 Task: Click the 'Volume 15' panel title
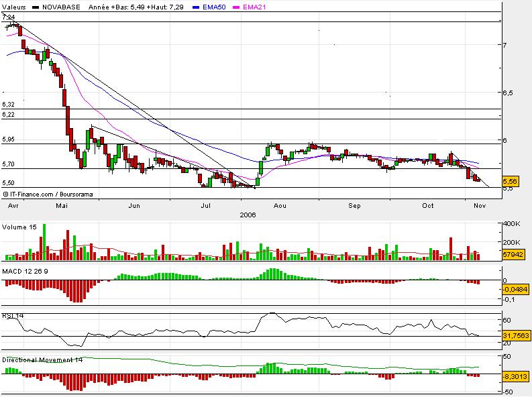19,227
